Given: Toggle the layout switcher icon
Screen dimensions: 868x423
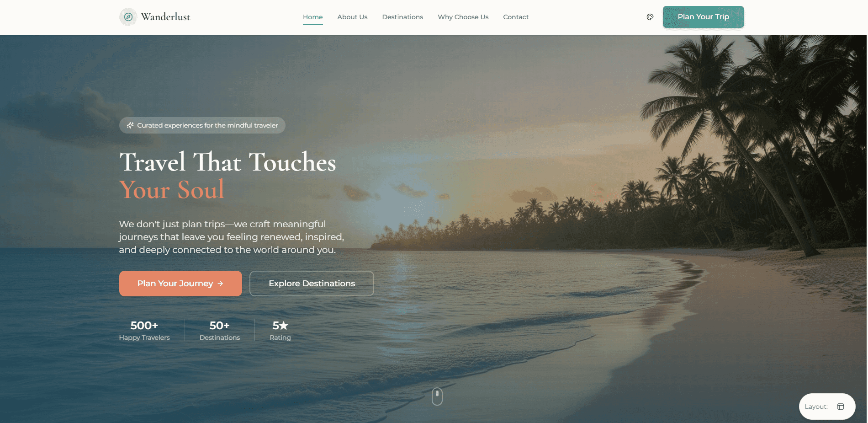Looking at the screenshot, I should pos(841,407).
